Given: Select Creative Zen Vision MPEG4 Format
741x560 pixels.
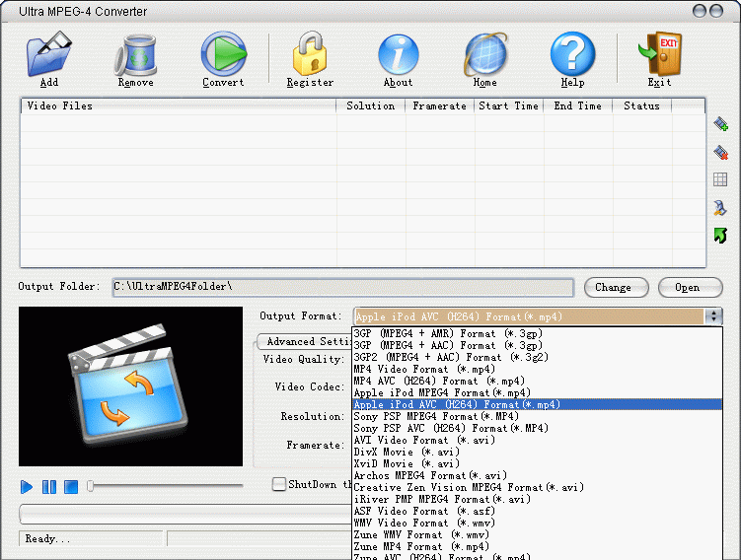Looking at the screenshot, I should pyautogui.click(x=538, y=487).
